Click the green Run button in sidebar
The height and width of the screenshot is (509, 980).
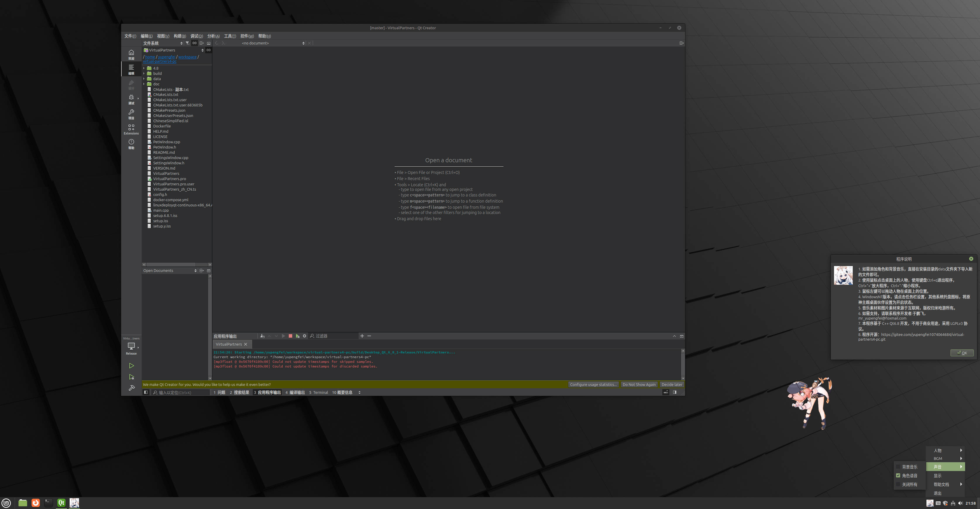click(131, 366)
